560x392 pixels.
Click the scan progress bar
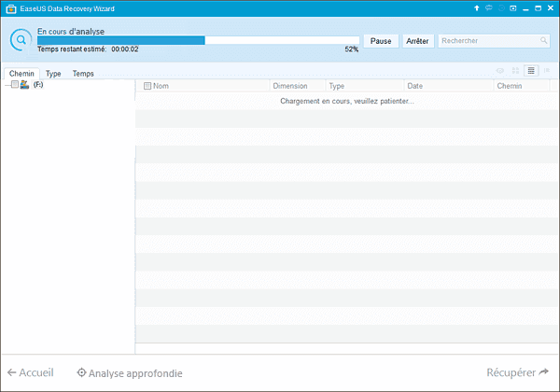click(x=198, y=40)
